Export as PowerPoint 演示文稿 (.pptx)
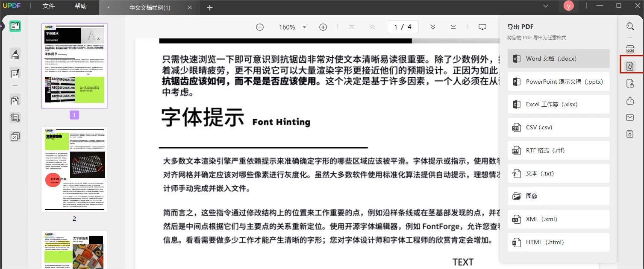This screenshot has width=644, height=269. 559,82
